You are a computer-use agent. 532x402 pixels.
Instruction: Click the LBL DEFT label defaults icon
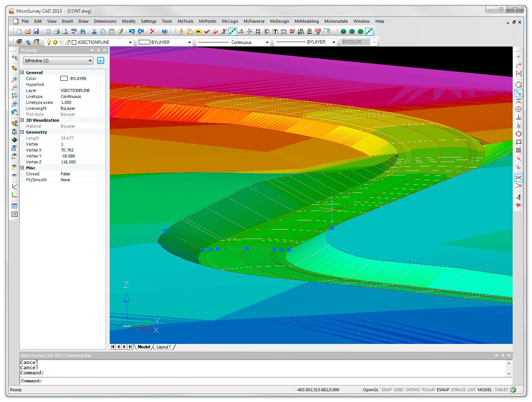point(301,32)
